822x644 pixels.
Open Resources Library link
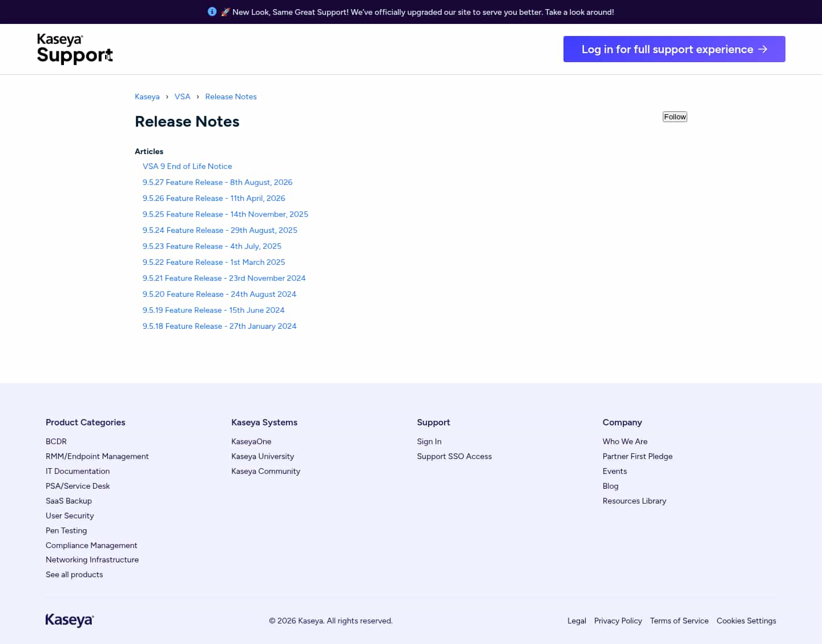click(634, 501)
